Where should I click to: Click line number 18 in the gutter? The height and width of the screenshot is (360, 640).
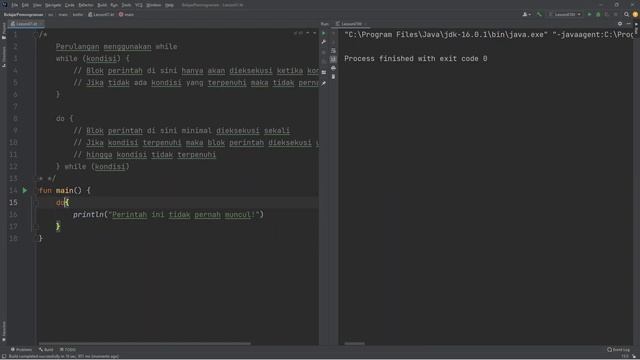13,238
